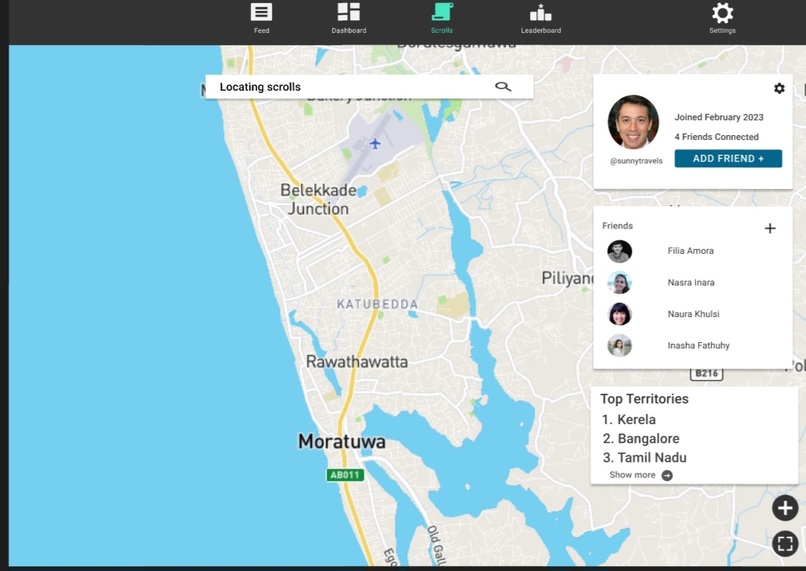The image size is (806, 571).
Task: Open Filia Amora's avatar
Action: pyautogui.click(x=619, y=251)
